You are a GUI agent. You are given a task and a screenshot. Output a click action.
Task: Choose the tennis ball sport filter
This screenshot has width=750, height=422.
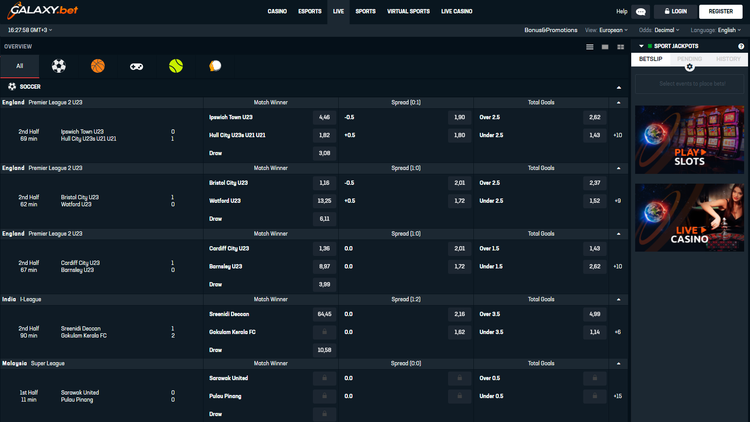tap(176, 66)
